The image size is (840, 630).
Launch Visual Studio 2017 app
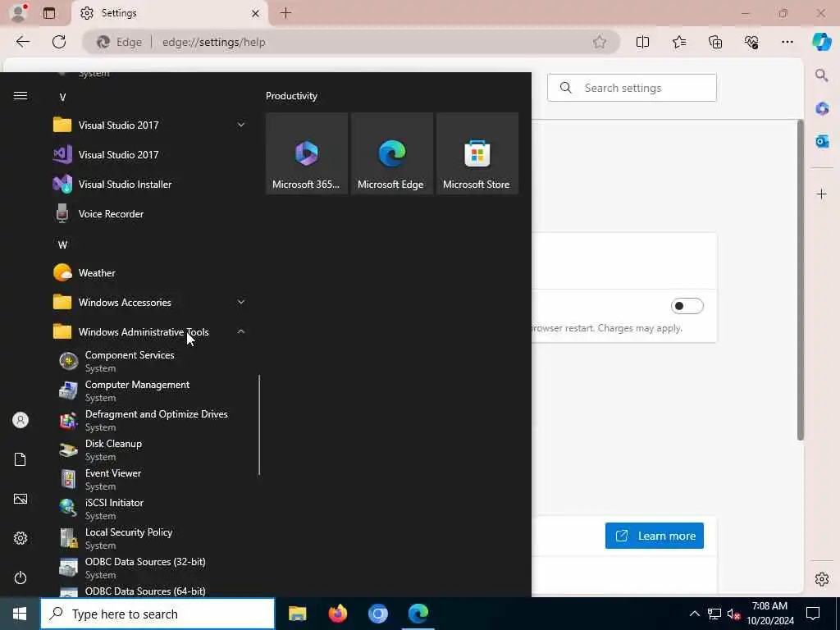pos(150,155)
